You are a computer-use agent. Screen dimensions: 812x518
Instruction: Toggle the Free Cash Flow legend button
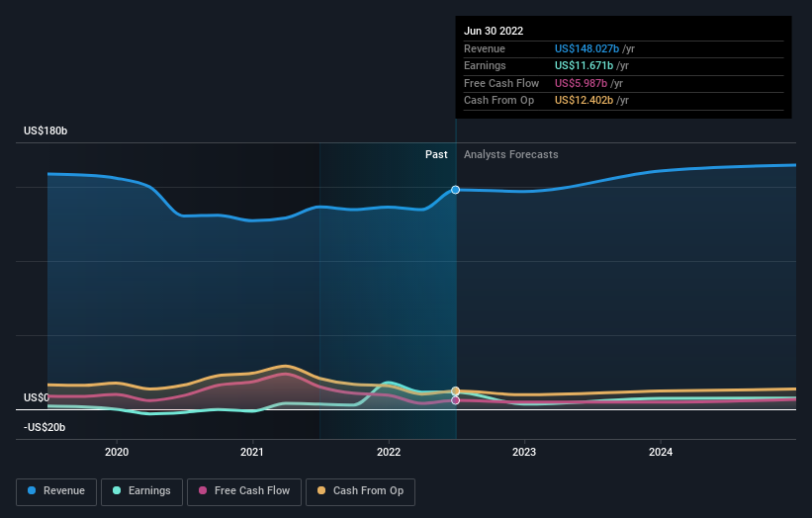pos(244,491)
